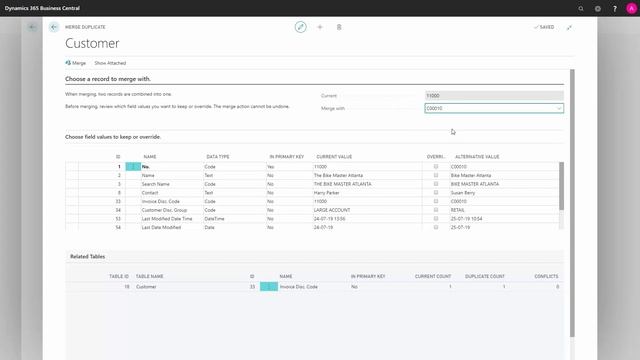Image resolution: width=640 pixels, height=360 pixels.
Task: Select current value The Bike Master Atlanta
Action: [338, 175]
